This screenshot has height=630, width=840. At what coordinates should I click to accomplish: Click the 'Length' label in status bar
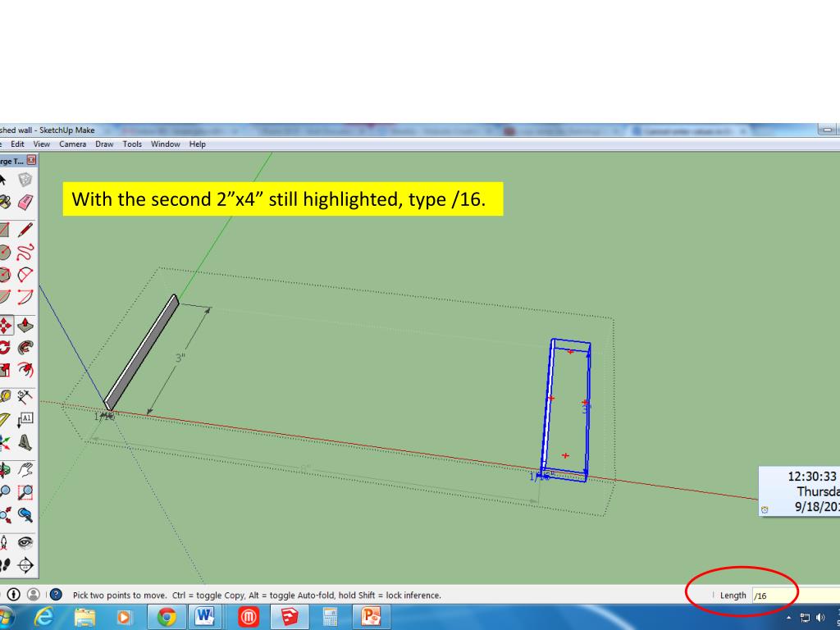pyautogui.click(x=733, y=596)
